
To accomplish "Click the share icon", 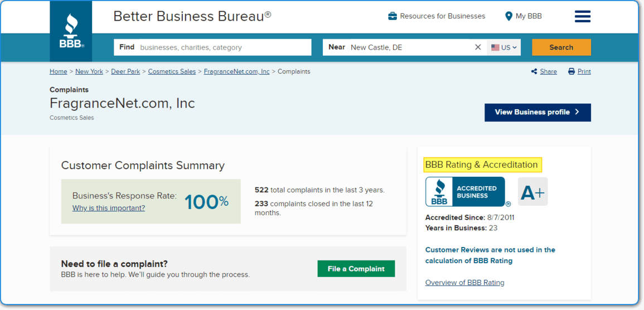I will point(534,71).
